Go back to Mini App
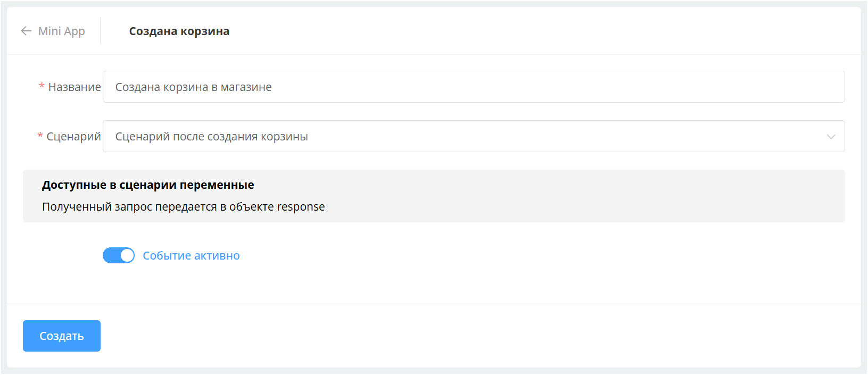Image resolution: width=868 pixels, height=375 pixels. (x=61, y=31)
